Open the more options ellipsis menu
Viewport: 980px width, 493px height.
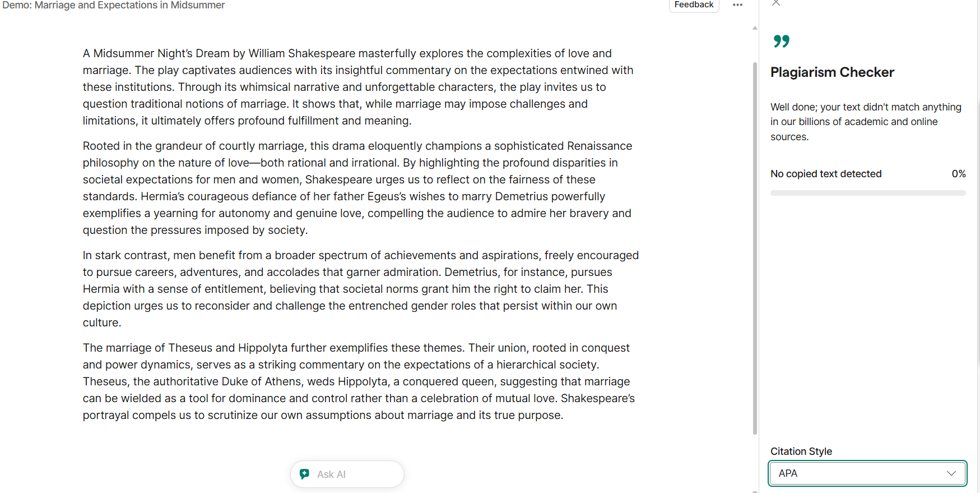[737, 5]
